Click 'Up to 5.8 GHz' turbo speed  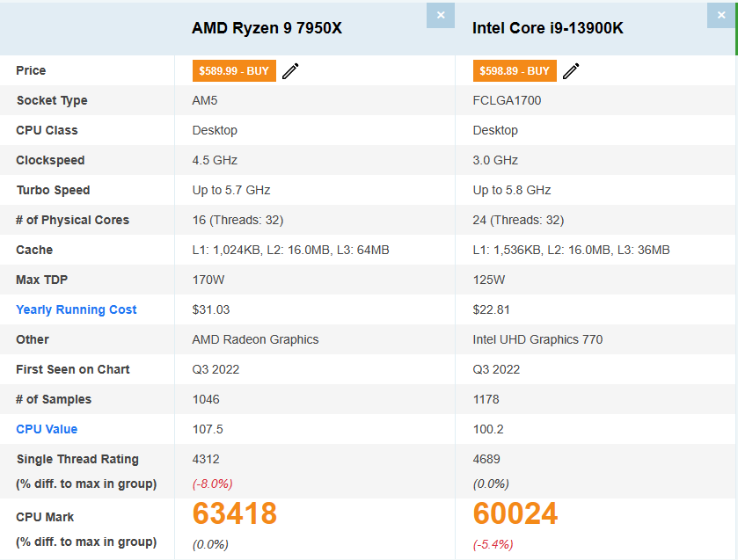[512, 190]
